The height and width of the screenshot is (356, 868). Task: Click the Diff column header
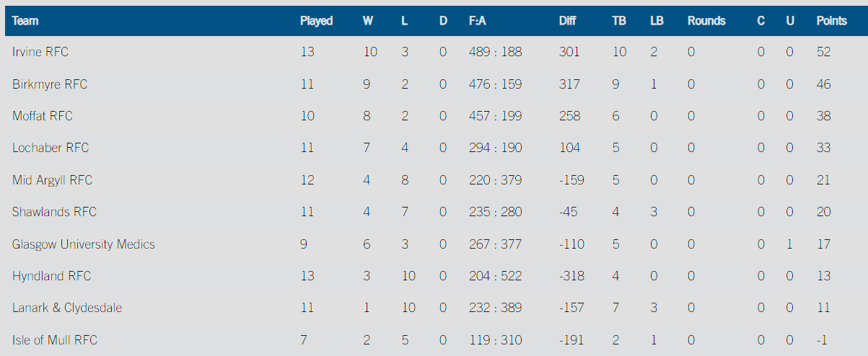coord(567,21)
